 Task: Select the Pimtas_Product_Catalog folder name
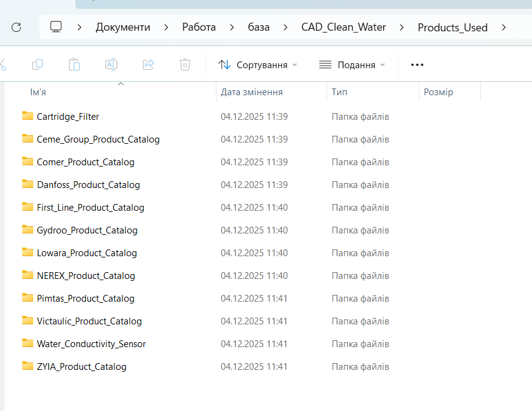click(85, 299)
